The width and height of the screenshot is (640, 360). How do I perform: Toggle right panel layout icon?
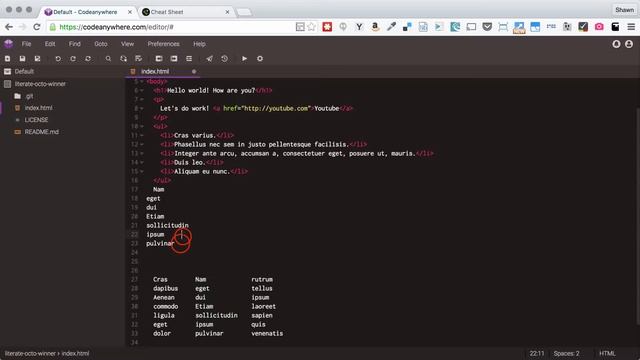(174, 59)
